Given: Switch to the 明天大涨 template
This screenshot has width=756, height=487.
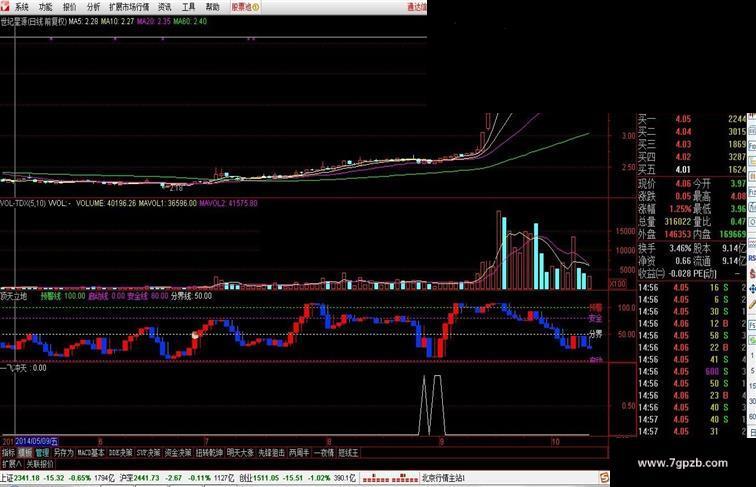Looking at the screenshot, I should (x=240, y=452).
